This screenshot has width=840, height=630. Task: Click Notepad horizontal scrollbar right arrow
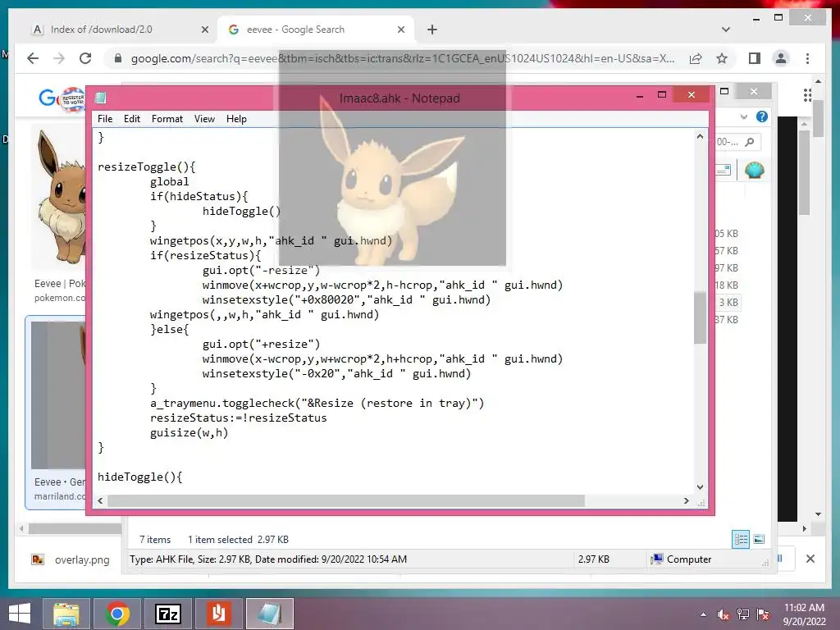coord(687,501)
